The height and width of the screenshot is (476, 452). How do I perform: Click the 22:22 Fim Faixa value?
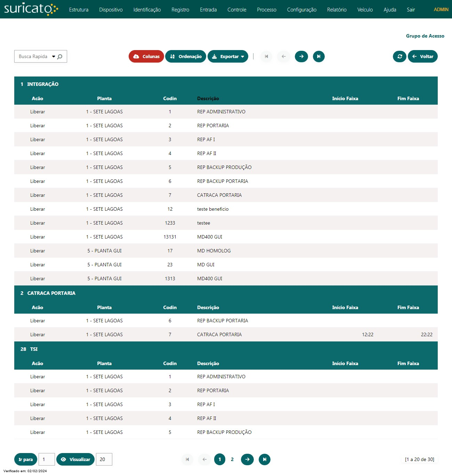pyautogui.click(x=427, y=334)
